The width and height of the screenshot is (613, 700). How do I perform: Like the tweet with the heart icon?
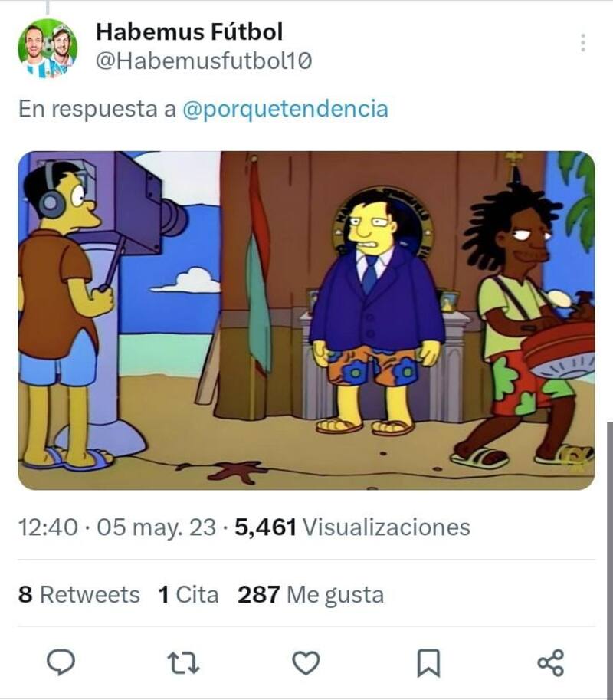[306, 663]
